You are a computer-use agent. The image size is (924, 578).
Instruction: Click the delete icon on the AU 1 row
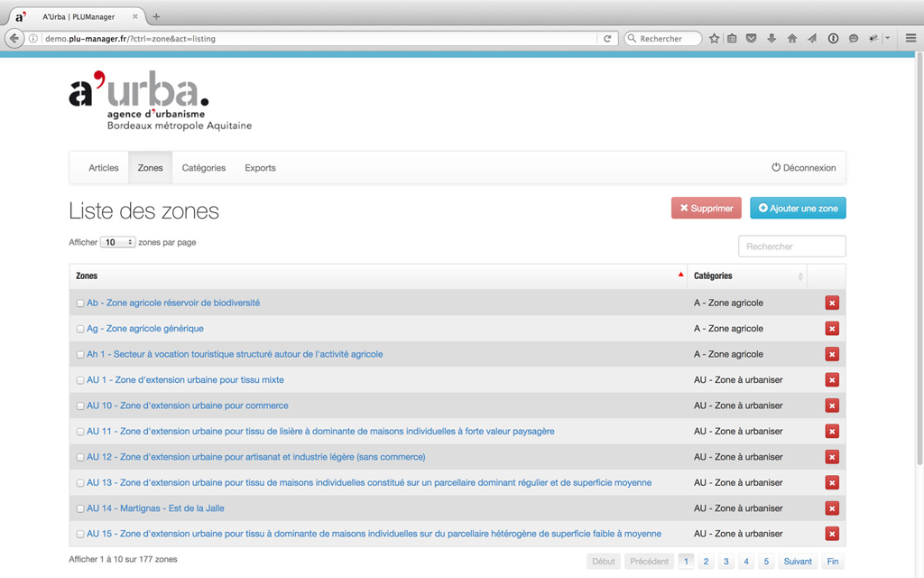831,380
